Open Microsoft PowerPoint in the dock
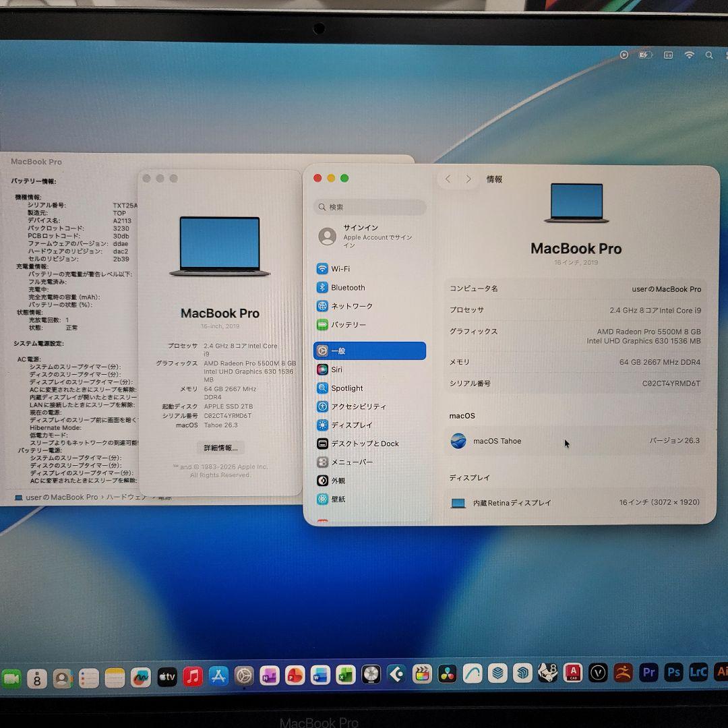This screenshot has width=728, height=728. 295,675
